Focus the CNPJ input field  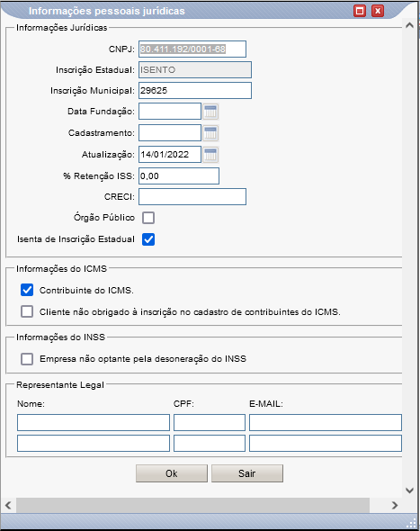192,49
